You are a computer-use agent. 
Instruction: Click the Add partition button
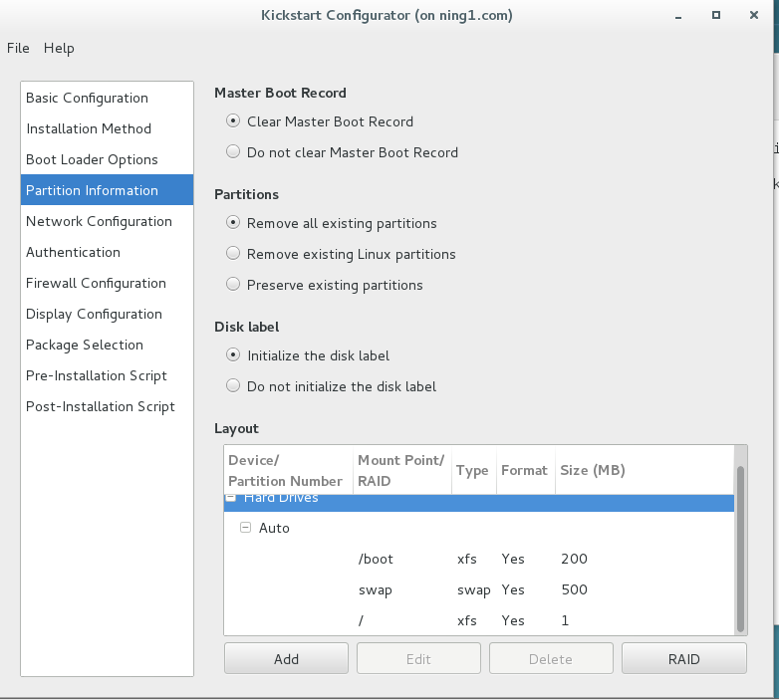pyautogui.click(x=286, y=659)
